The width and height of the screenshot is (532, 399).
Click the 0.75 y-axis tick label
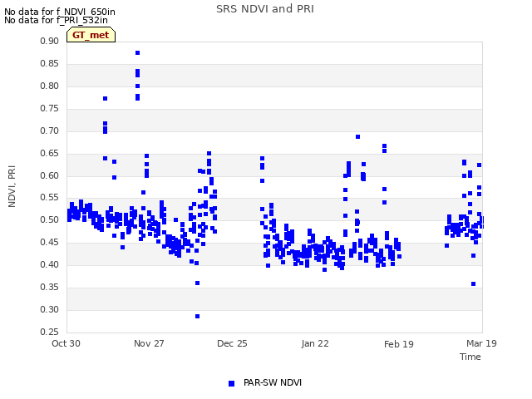point(49,108)
